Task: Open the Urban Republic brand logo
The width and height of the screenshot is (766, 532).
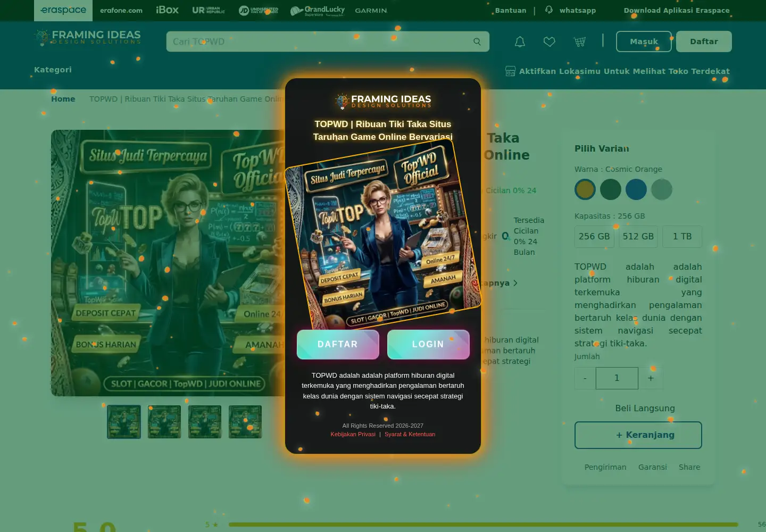Action: point(209,10)
